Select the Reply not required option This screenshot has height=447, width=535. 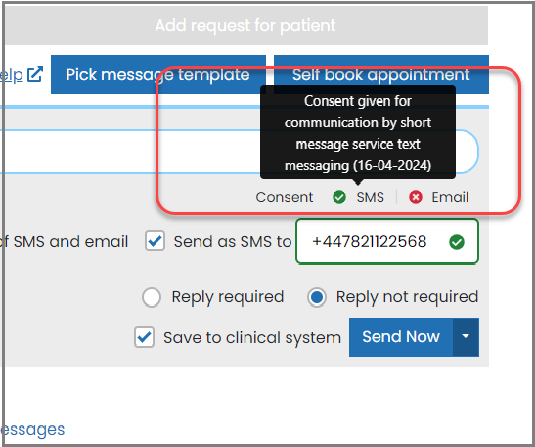pyautogui.click(x=317, y=297)
